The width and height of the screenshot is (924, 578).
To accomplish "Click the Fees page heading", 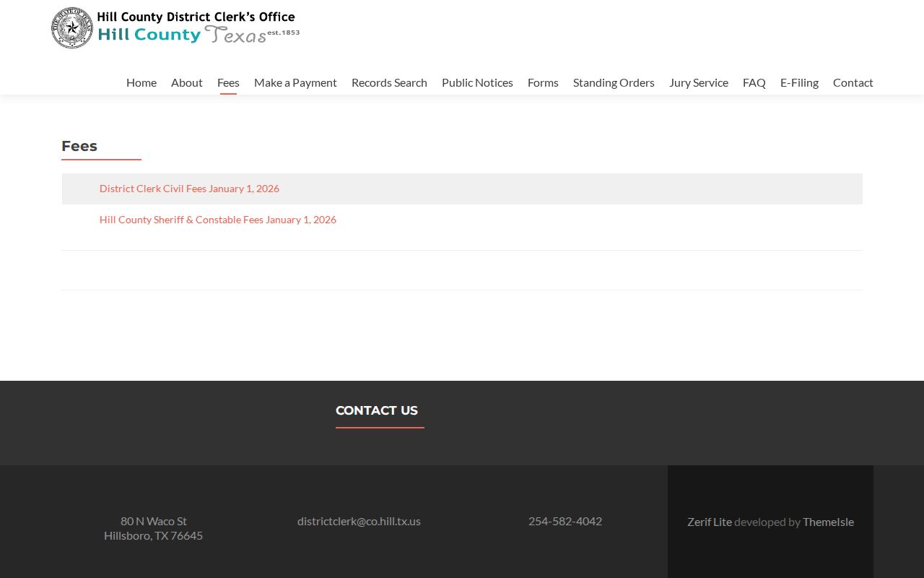I will (x=79, y=146).
